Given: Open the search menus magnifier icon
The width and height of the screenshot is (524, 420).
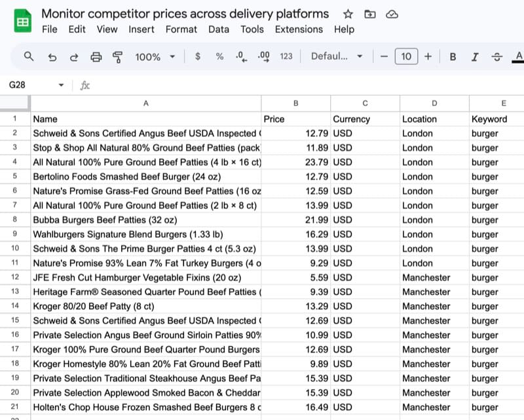Looking at the screenshot, I should [29, 56].
